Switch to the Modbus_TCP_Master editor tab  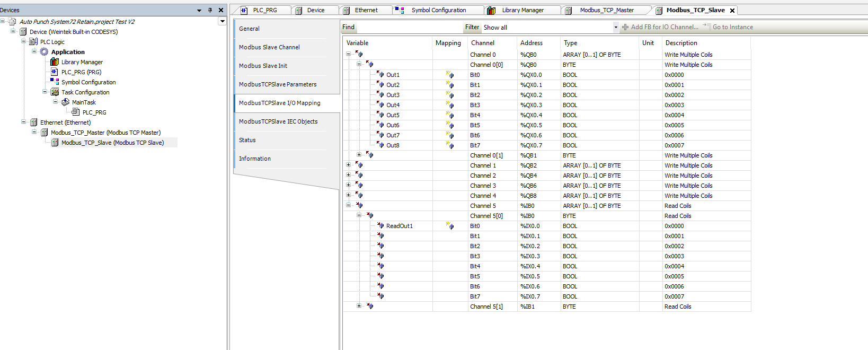click(606, 10)
